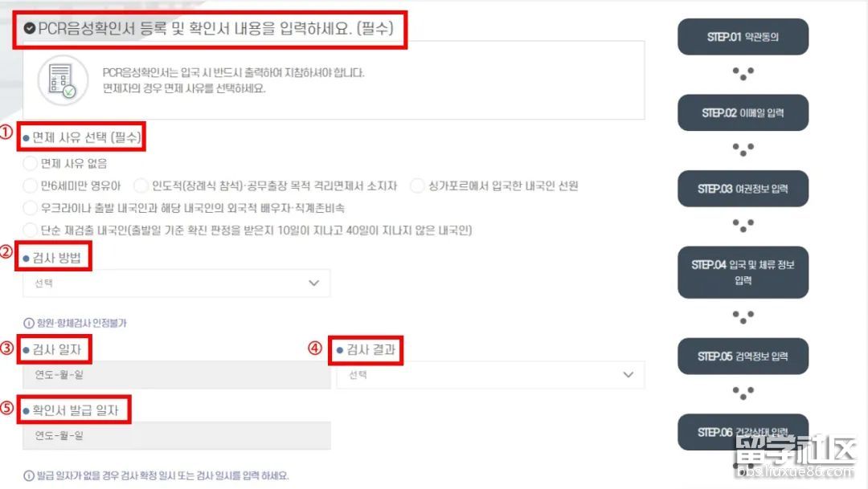Open the 검사 결과 selection dropdown
This screenshot has width=868, height=489.
pos(490,374)
